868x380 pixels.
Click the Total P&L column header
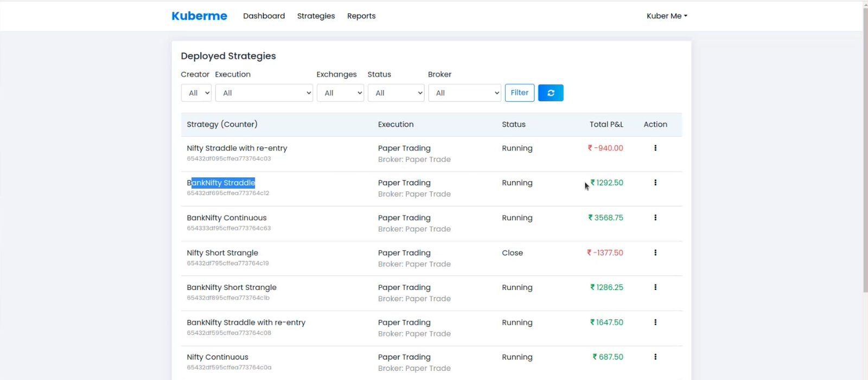(x=607, y=124)
